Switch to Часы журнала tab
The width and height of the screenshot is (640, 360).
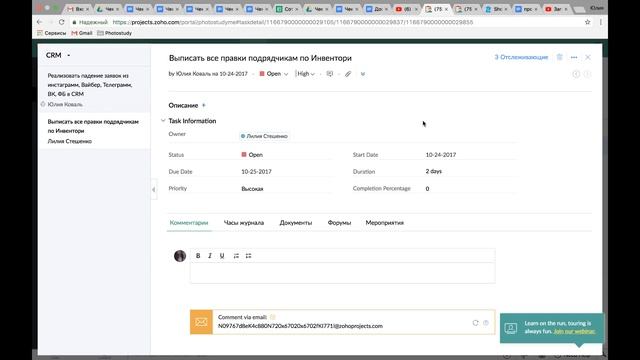[244, 222]
